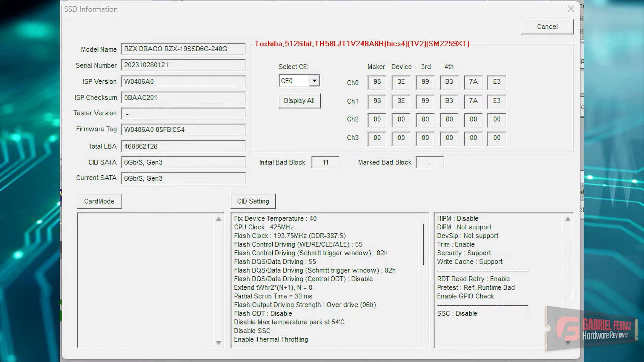The image size is (644, 362).
Task: Click the Tester Version field
Action: tap(183, 114)
